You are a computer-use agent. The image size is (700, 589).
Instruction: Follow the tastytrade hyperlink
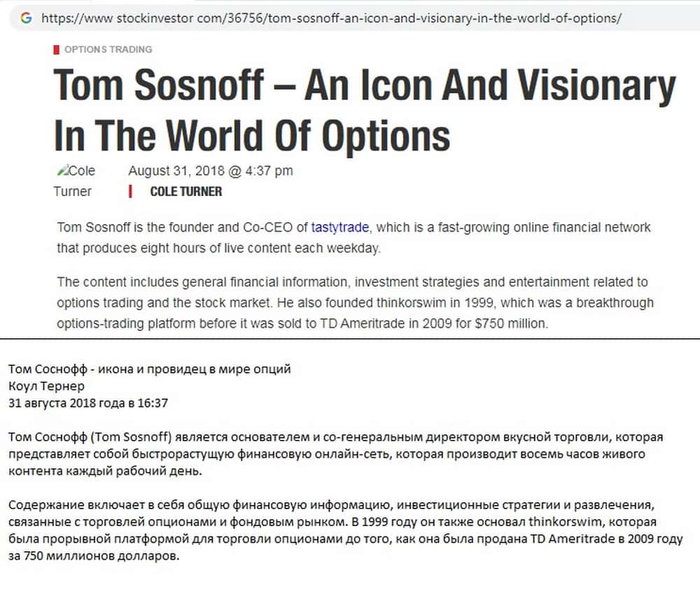[x=340, y=228]
